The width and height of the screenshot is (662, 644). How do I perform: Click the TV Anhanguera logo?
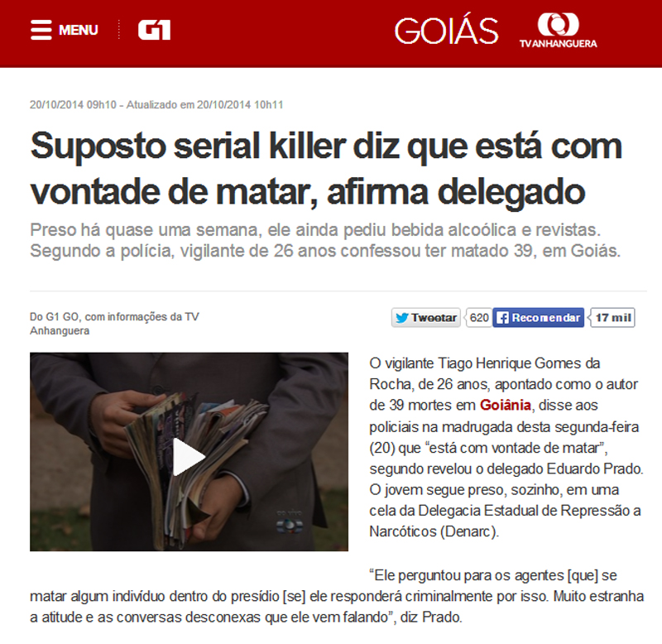558,31
